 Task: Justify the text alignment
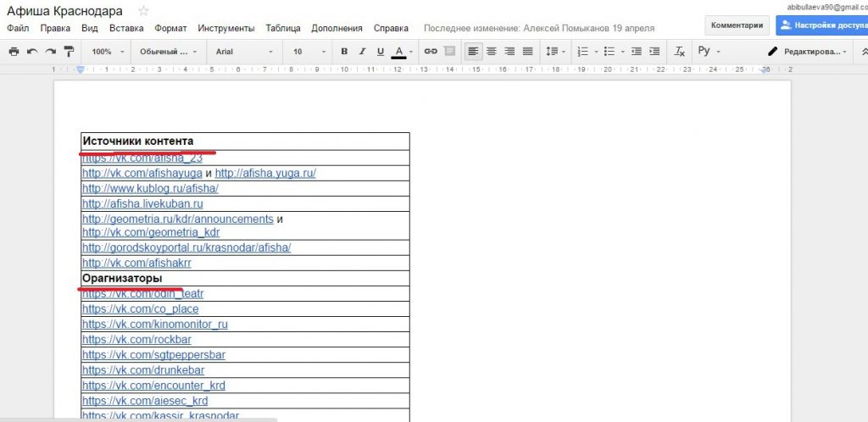click(x=527, y=52)
